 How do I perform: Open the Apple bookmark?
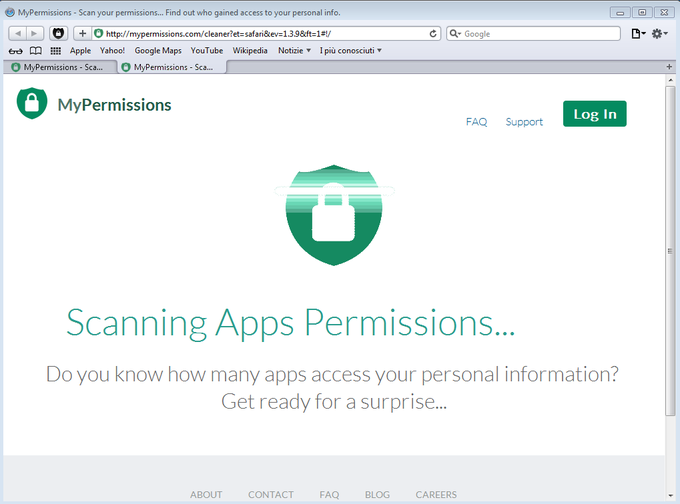[x=80, y=51]
